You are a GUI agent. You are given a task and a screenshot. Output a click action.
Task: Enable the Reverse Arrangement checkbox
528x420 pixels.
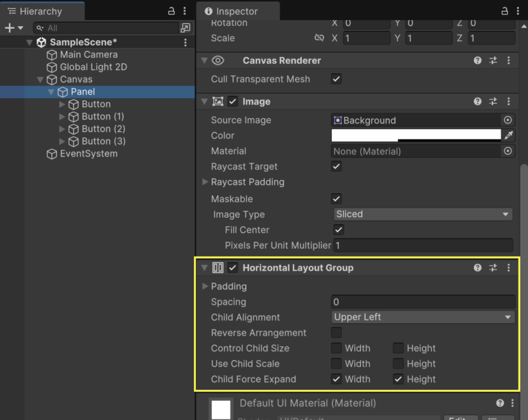[336, 333]
